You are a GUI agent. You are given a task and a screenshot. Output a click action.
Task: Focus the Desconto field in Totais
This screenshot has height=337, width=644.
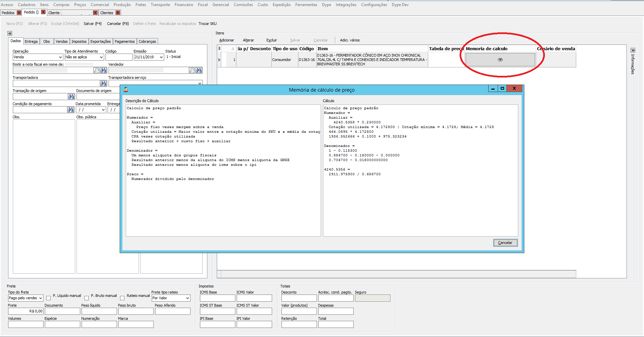click(x=299, y=298)
